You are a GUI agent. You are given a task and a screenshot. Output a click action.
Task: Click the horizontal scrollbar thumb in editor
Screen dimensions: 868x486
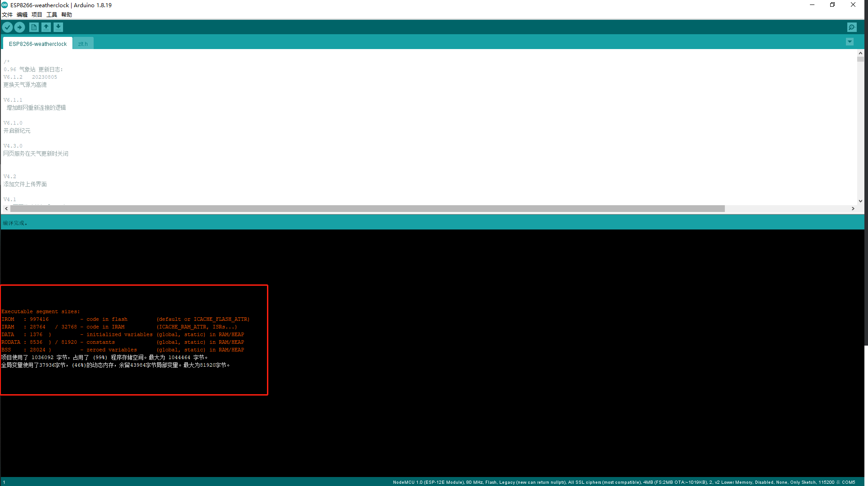tap(367, 209)
